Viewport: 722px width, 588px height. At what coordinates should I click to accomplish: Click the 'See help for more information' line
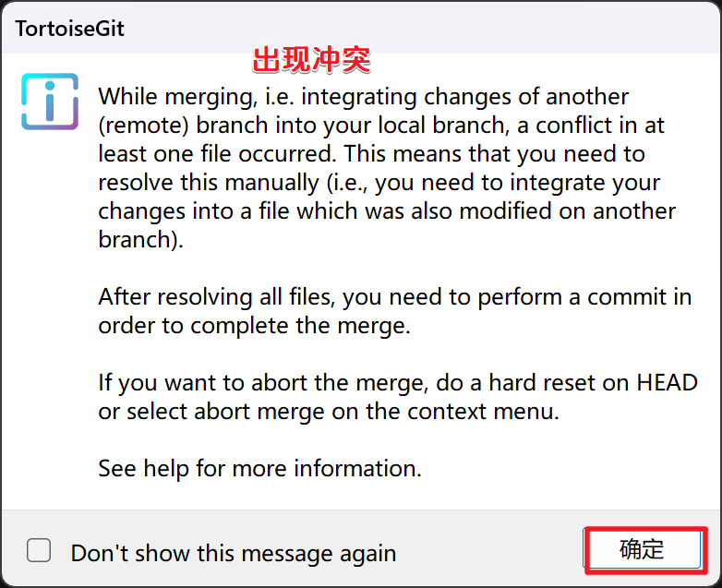click(259, 468)
